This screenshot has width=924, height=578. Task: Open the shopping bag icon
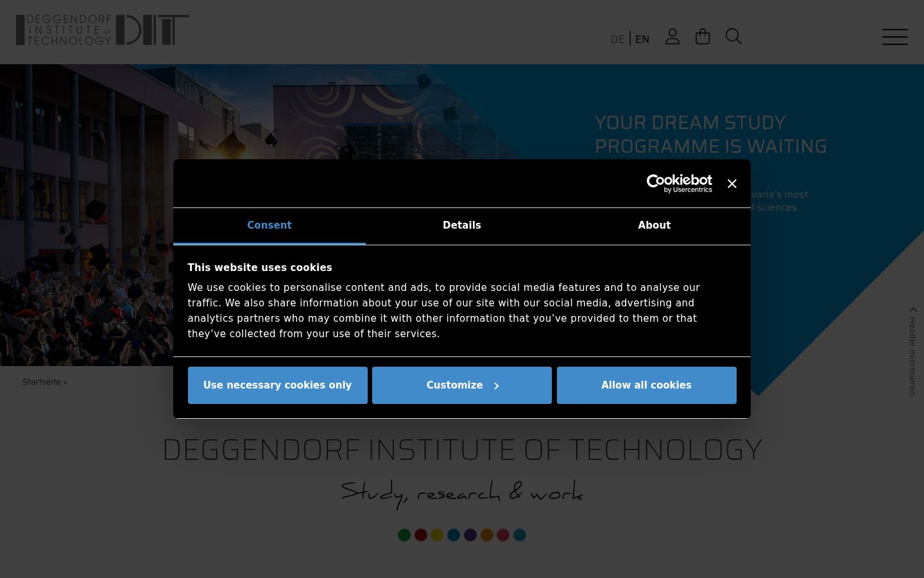(703, 37)
